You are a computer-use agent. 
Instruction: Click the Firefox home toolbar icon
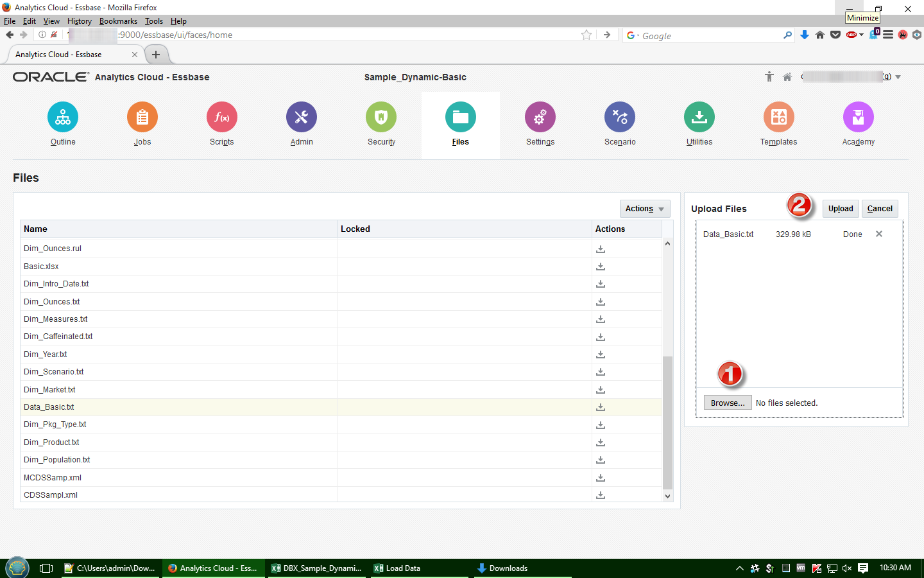click(820, 35)
